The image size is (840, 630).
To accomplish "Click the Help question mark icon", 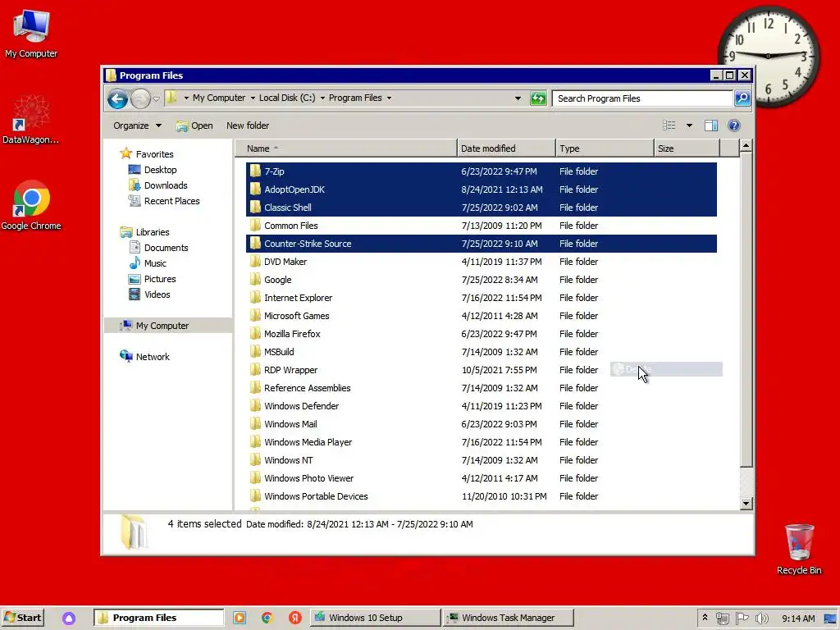I will click(734, 126).
